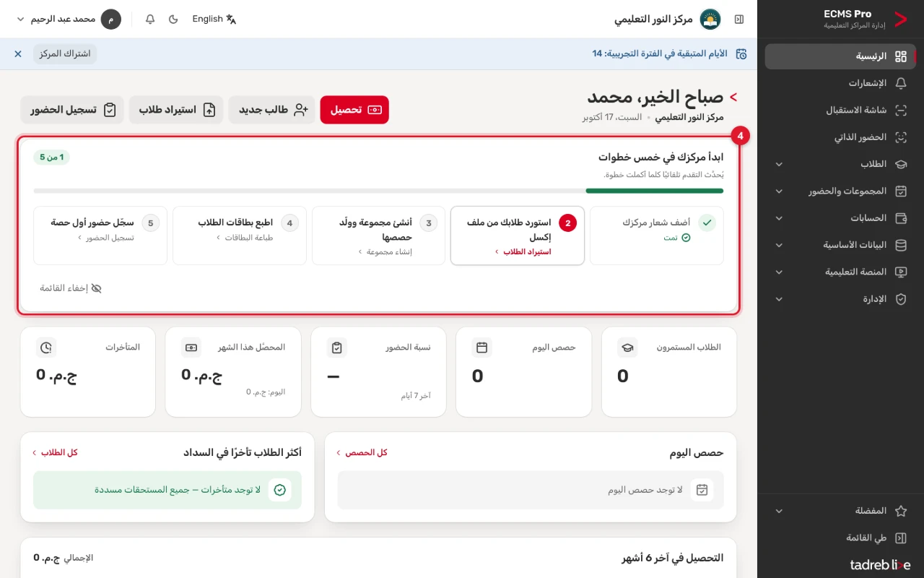Click the تحصيل button
This screenshot has height=578, width=924.
(354, 110)
